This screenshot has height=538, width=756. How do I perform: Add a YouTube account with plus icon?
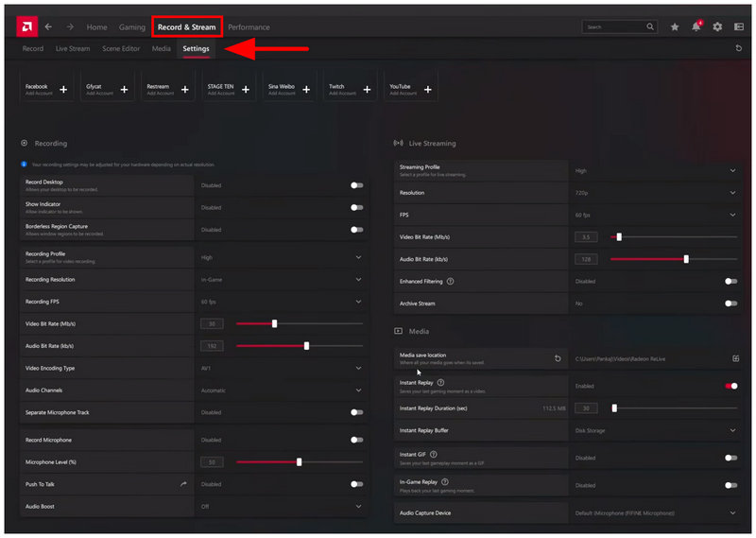[428, 89]
